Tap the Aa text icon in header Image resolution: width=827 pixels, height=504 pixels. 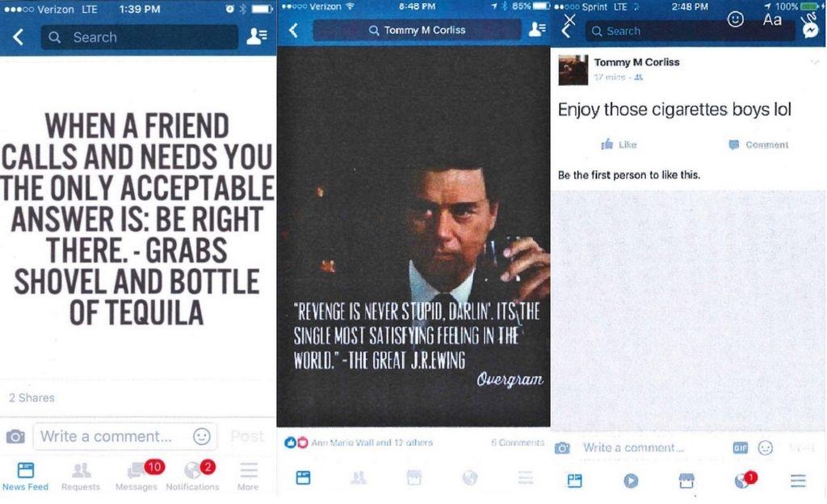772,20
